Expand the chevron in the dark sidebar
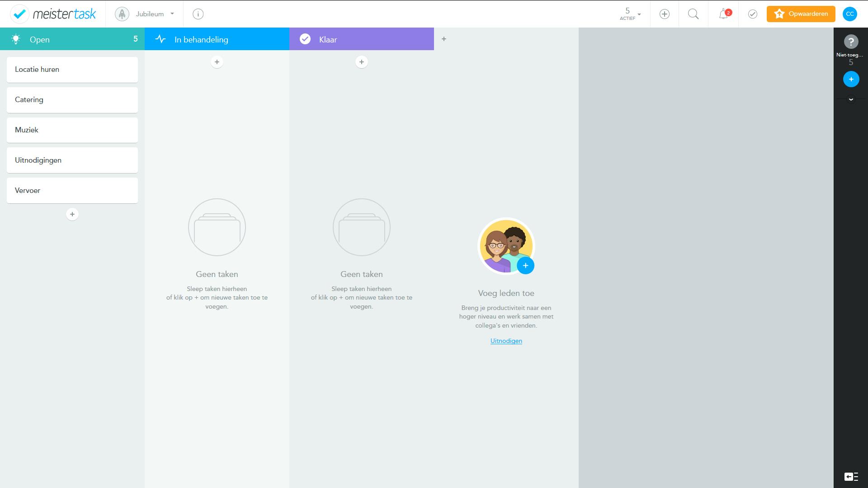The width and height of the screenshot is (868, 488). pos(851,99)
